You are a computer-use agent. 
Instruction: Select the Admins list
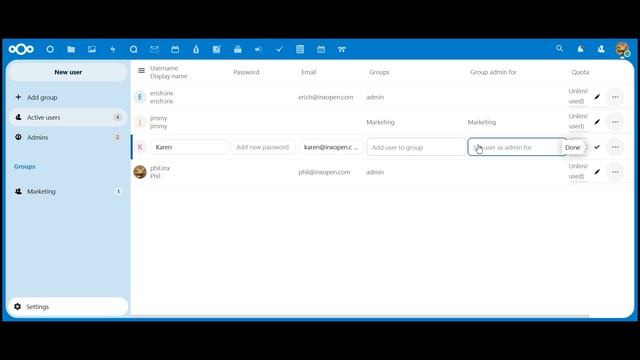[x=68, y=137]
